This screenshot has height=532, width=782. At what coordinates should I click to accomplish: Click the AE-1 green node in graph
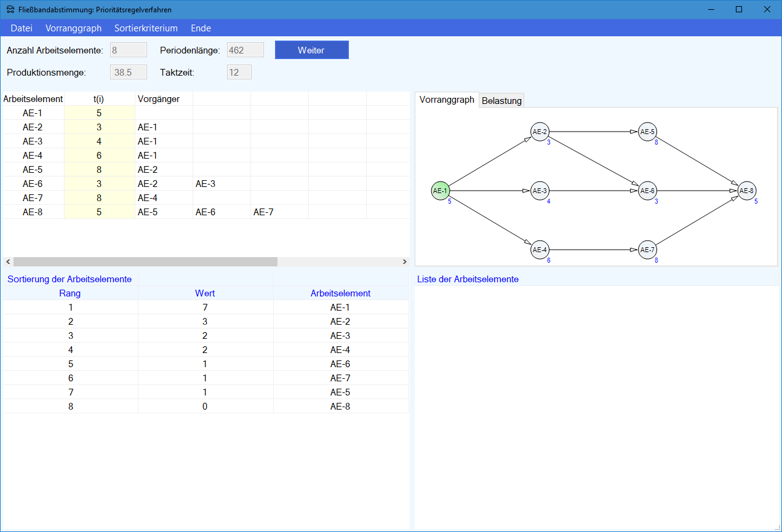point(440,191)
